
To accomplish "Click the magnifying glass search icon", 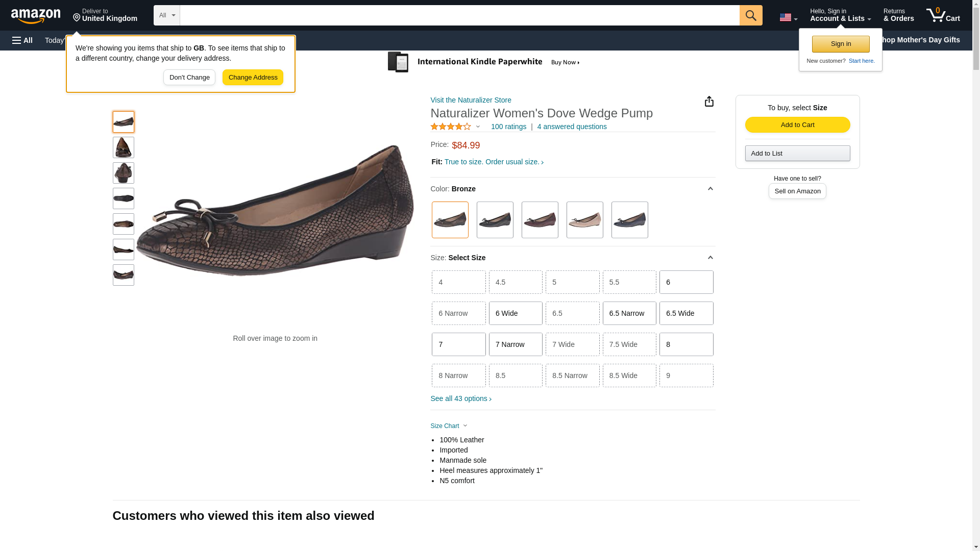I will (750, 15).
